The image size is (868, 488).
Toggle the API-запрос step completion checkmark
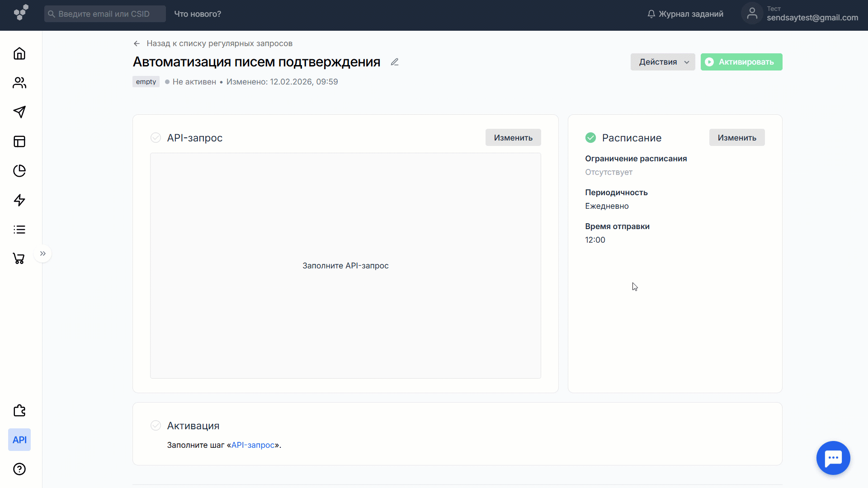pyautogui.click(x=156, y=137)
